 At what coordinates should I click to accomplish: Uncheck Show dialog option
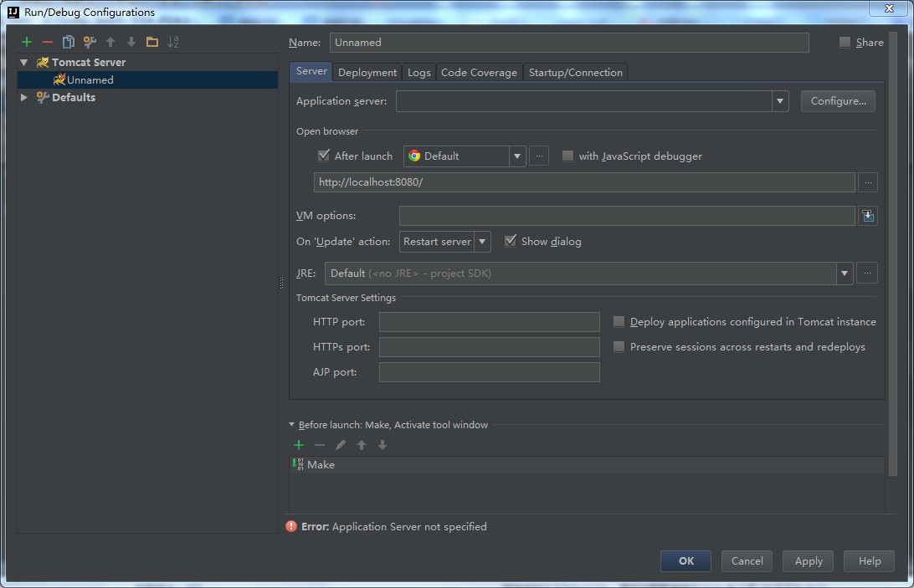(510, 241)
